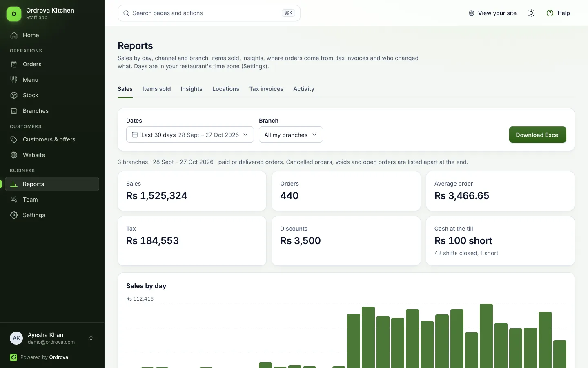Click the Download Excel button
588x368 pixels.
(537, 135)
